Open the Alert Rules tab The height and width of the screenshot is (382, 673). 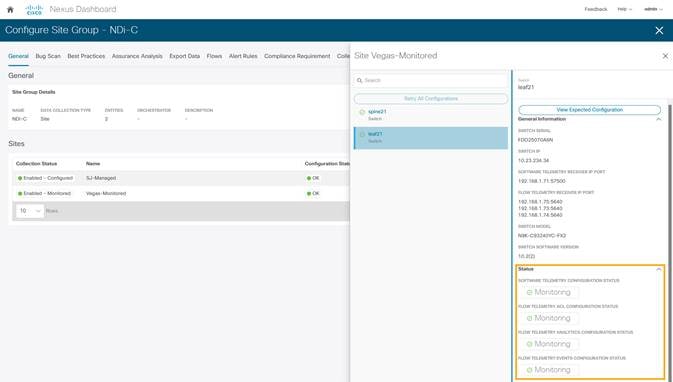pos(243,56)
